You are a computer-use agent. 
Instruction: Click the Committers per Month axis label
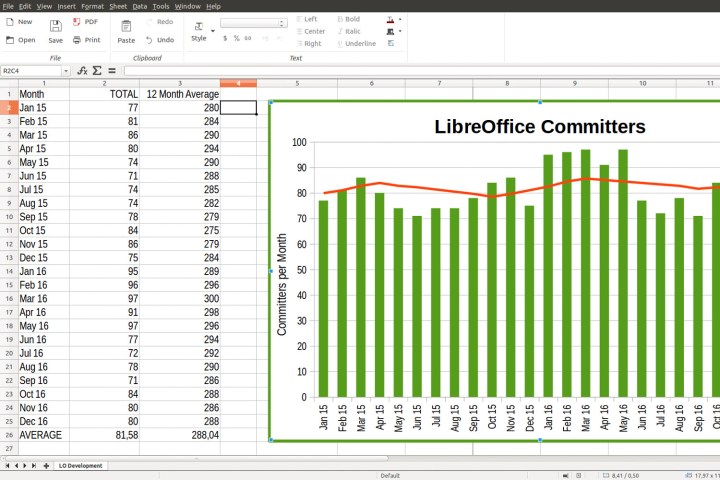(x=281, y=284)
